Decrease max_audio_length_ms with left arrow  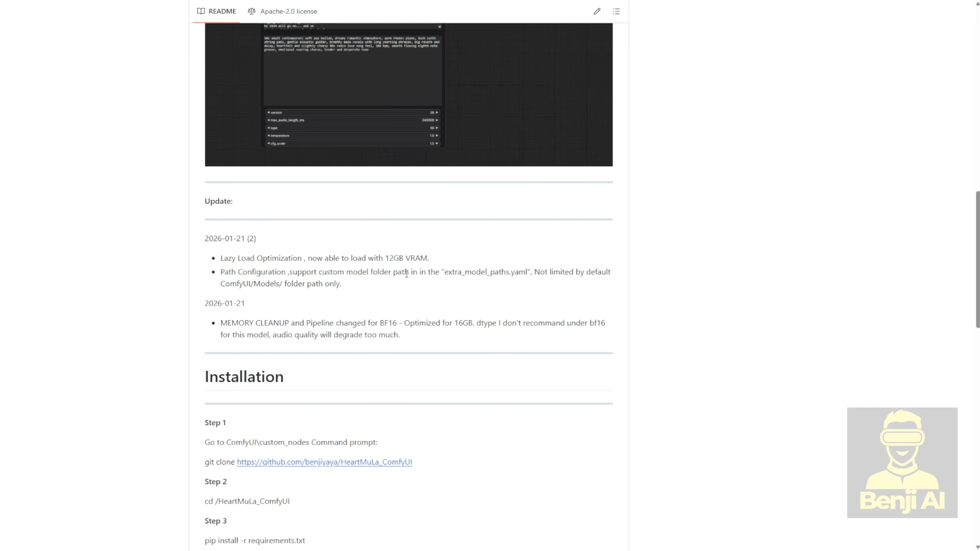(x=268, y=120)
